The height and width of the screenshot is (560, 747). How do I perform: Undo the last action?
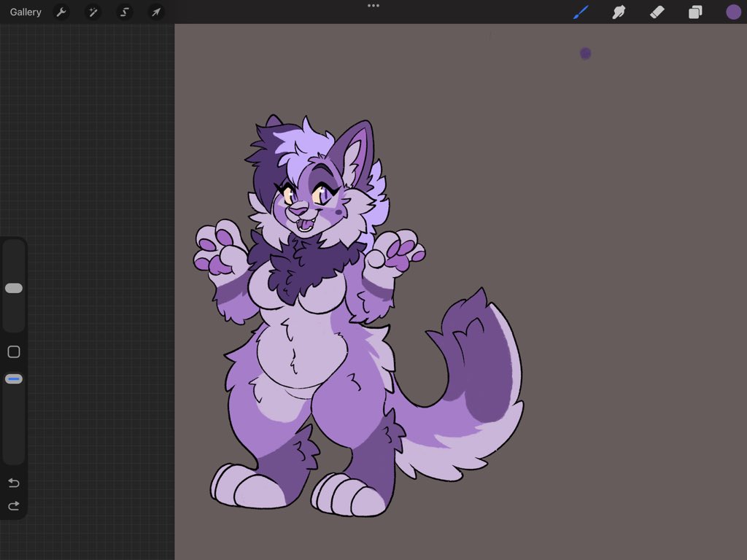[x=14, y=483]
